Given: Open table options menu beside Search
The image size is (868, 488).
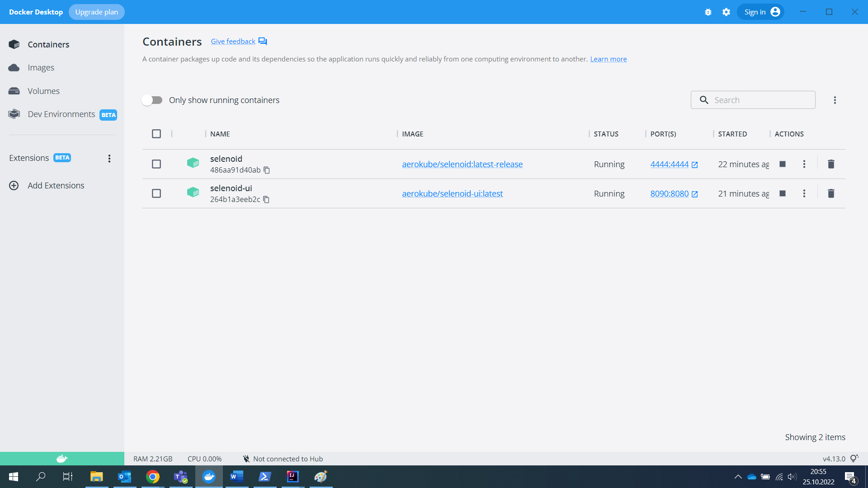Looking at the screenshot, I should pos(835,100).
